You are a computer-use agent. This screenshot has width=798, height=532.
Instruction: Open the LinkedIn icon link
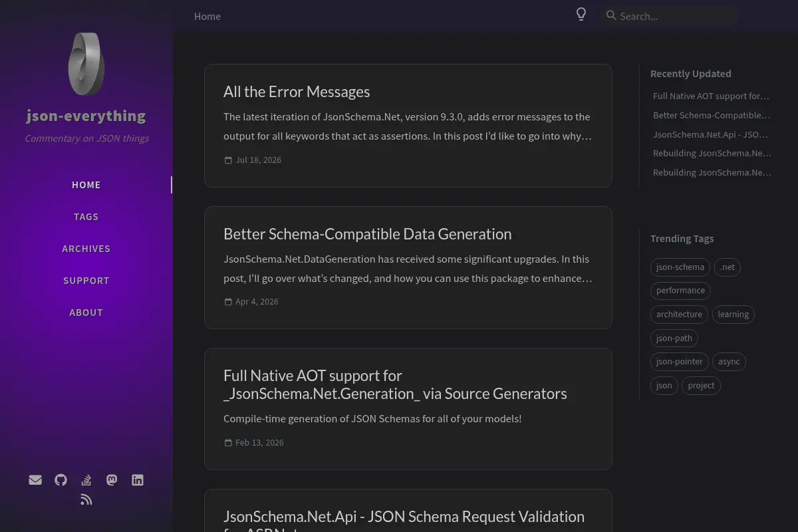[x=138, y=480]
